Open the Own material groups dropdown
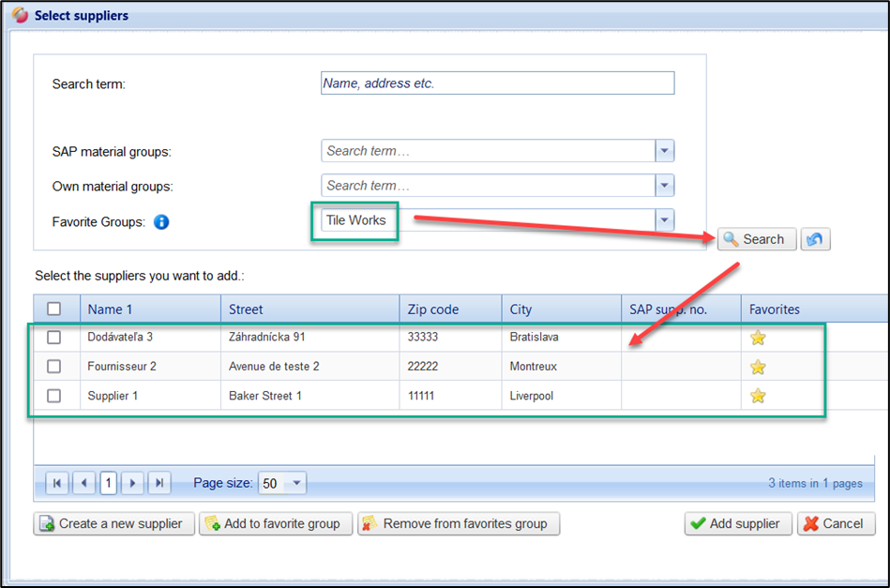The width and height of the screenshot is (890, 588). pyautogui.click(x=664, y=186)
